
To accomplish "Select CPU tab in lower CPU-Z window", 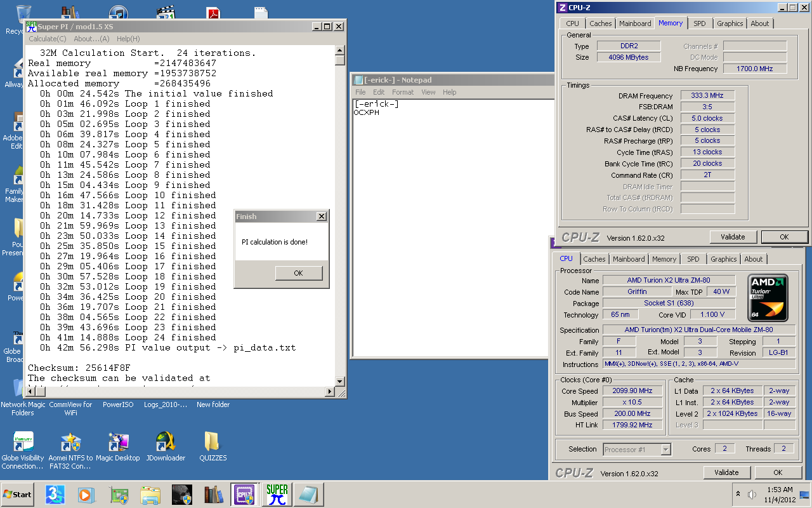I will tap(566, 258).
